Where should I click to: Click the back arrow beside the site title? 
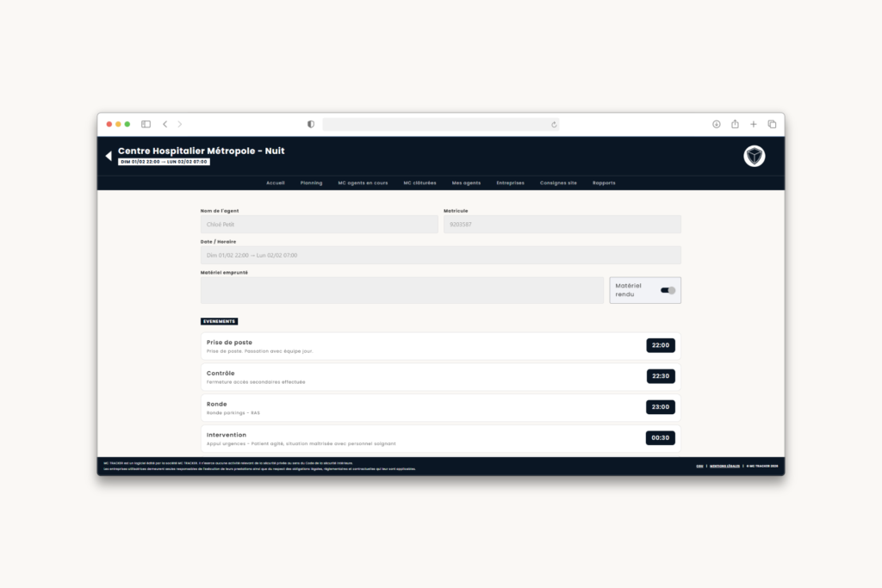click(108, 154)
